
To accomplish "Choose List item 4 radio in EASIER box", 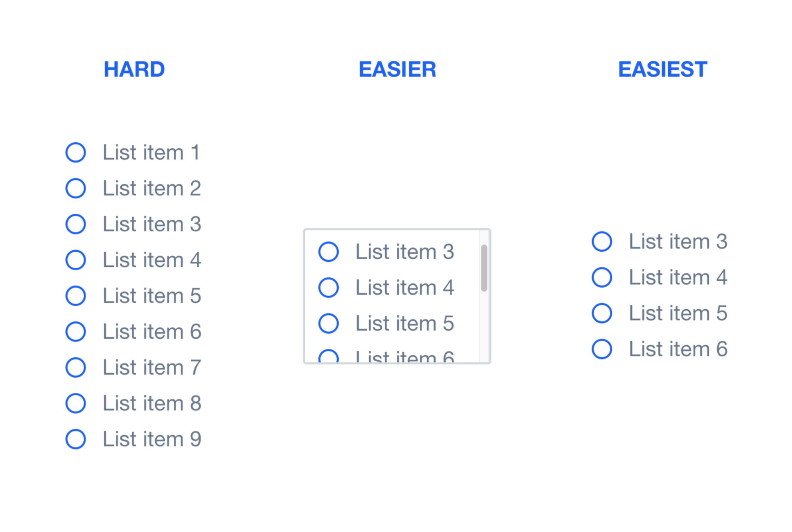I will click(x=328, y=288).
